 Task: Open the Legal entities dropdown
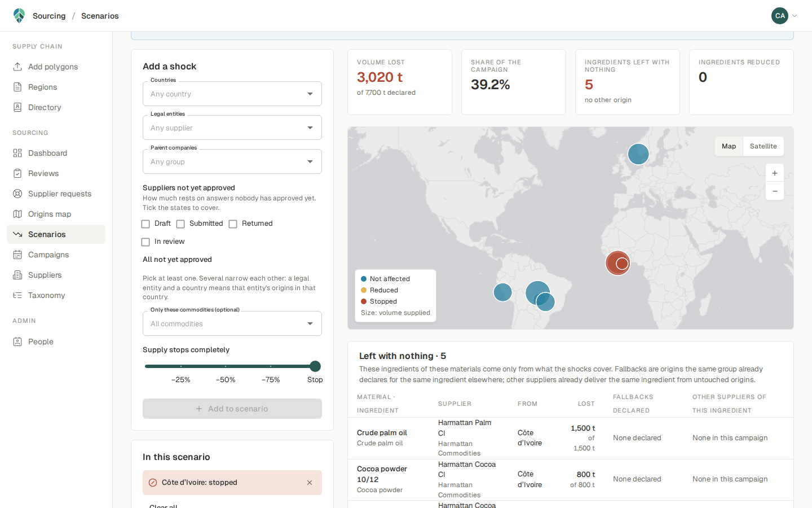tap(232, 128)
